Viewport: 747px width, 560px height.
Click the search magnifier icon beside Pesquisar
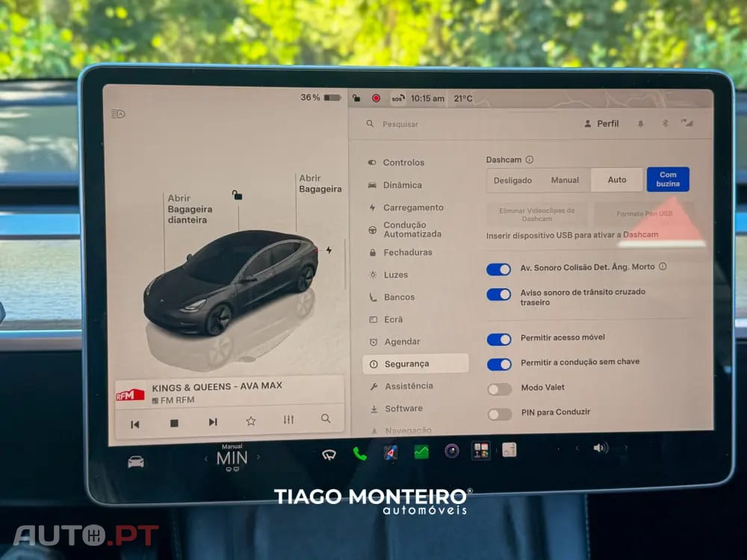(x=370, y=123)
